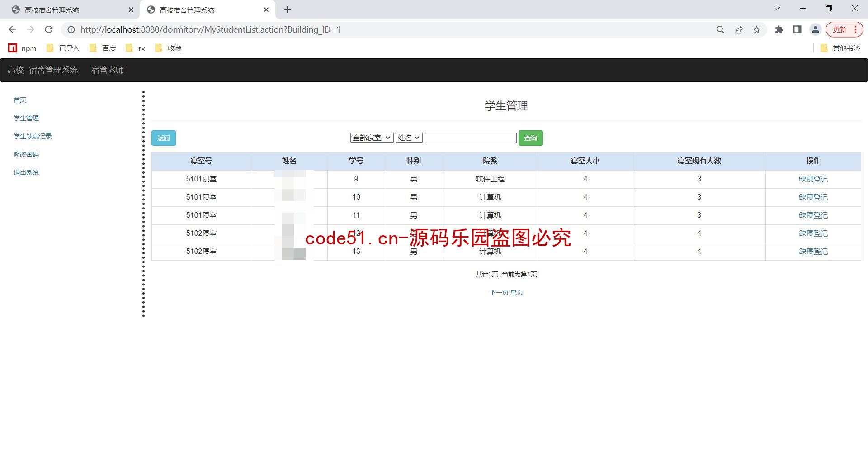
Task: Close the first 高校宿舍管理系统 tab
Action: (x=131, y=10)
